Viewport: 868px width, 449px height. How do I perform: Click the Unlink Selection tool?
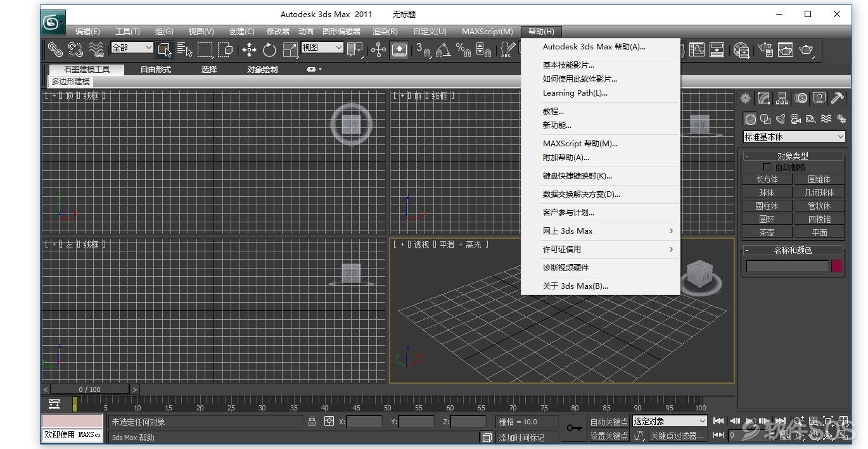point(76,49)
